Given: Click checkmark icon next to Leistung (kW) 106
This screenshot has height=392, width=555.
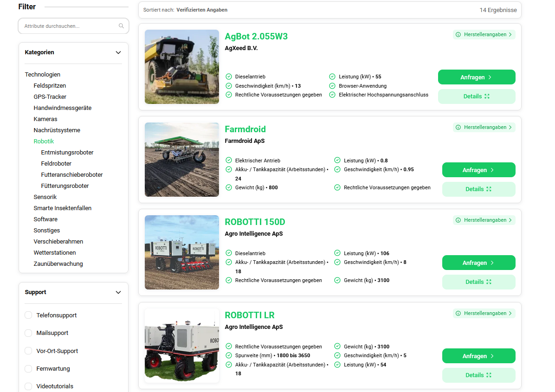Looking at the screenshot, I should [337, 253].
